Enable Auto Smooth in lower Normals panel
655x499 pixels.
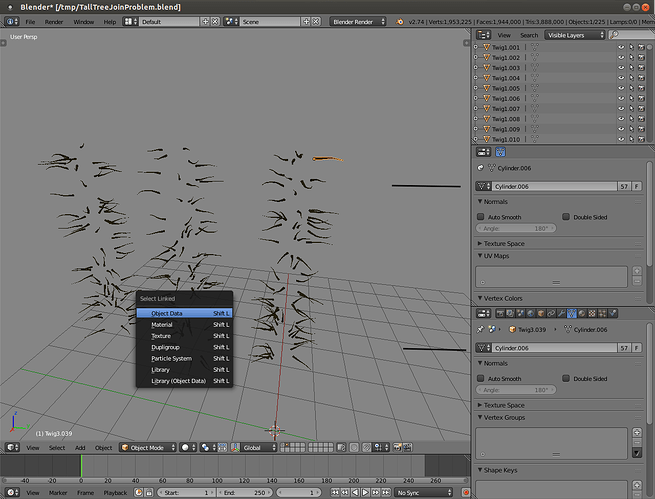(481, 378)
